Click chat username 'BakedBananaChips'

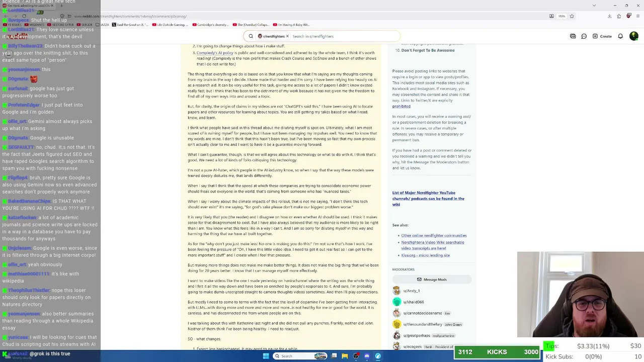29,201
